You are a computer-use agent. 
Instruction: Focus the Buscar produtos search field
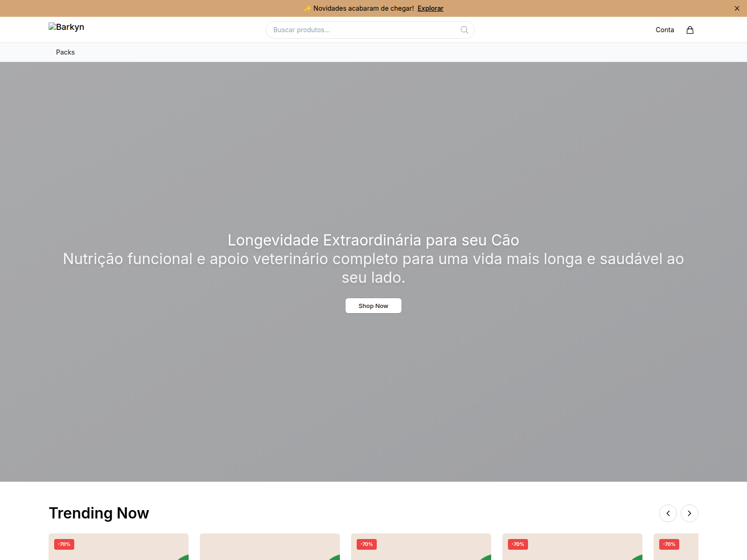point(370,30)
